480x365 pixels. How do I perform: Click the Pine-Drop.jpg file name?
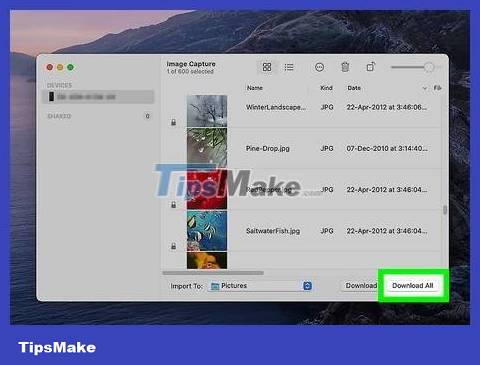268,148
